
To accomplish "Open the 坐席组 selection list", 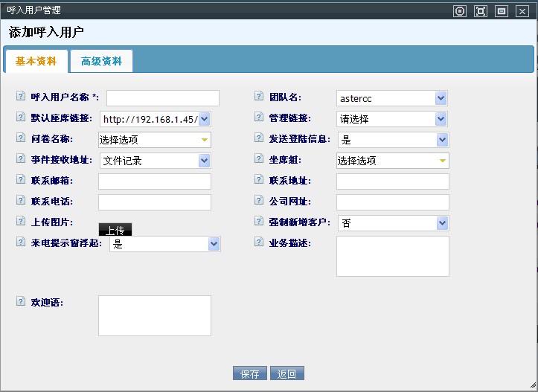I will point(392,161).
